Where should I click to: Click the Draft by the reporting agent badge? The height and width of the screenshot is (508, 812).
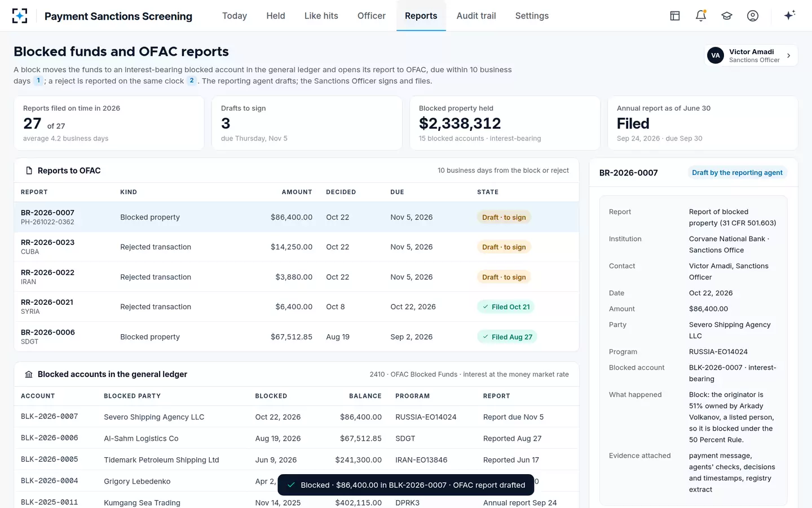coord(737,173)
